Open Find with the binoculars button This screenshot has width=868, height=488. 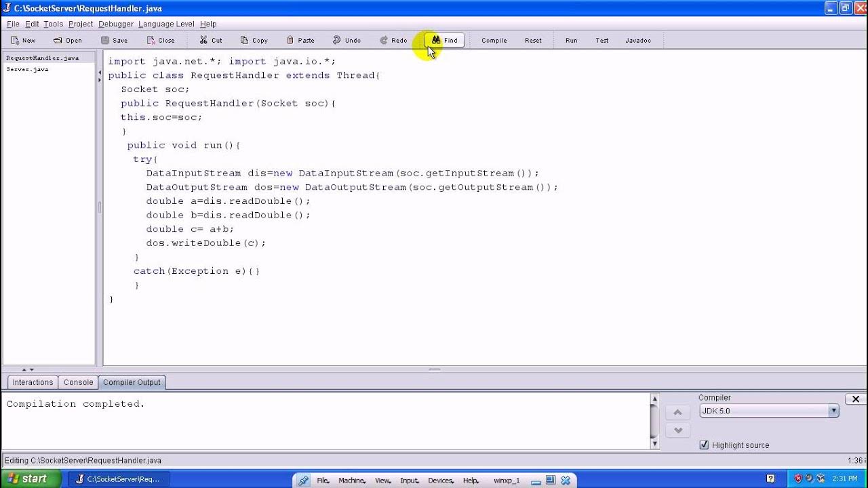click(x=445, y=41)
